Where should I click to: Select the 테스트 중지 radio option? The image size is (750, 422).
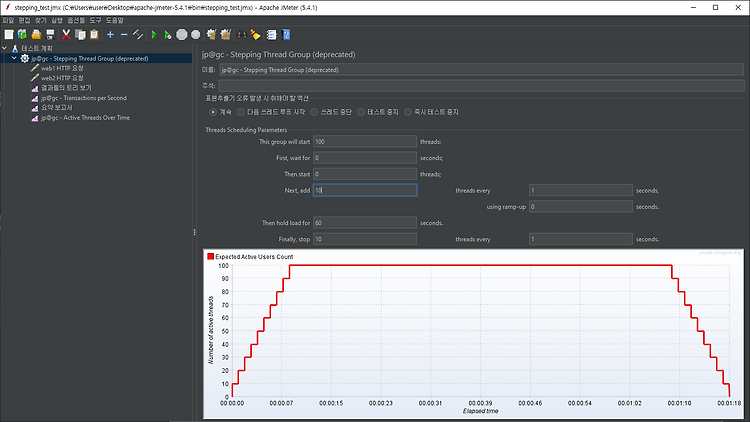[361, 112]
